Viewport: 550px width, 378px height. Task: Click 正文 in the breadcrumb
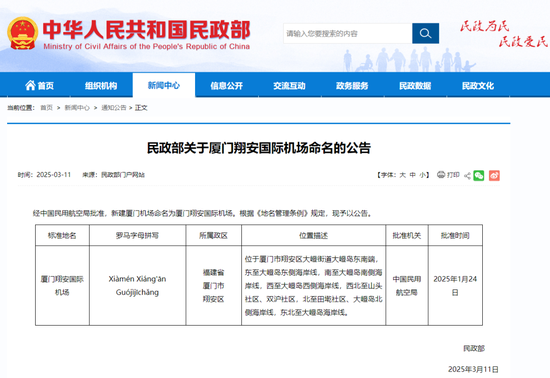pyautogui.click(x=141, y=108)
